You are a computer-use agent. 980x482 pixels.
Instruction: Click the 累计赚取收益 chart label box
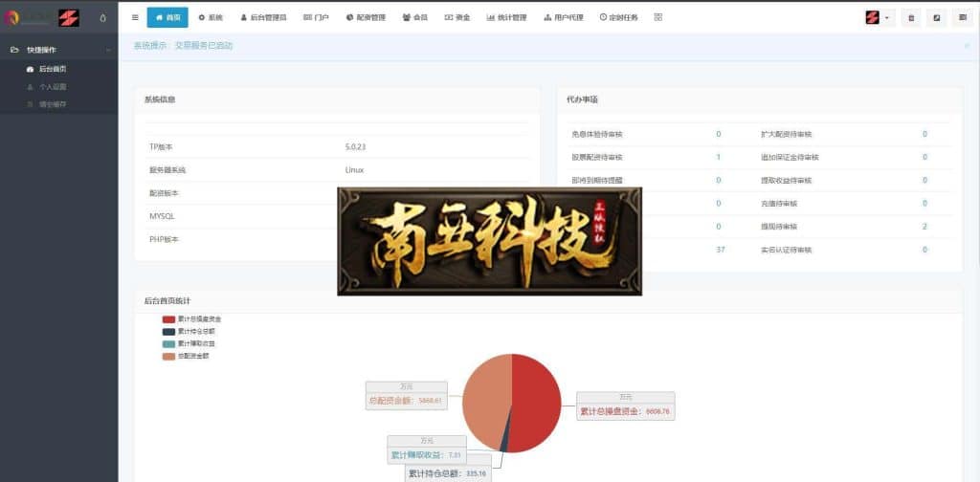[427, 449]
